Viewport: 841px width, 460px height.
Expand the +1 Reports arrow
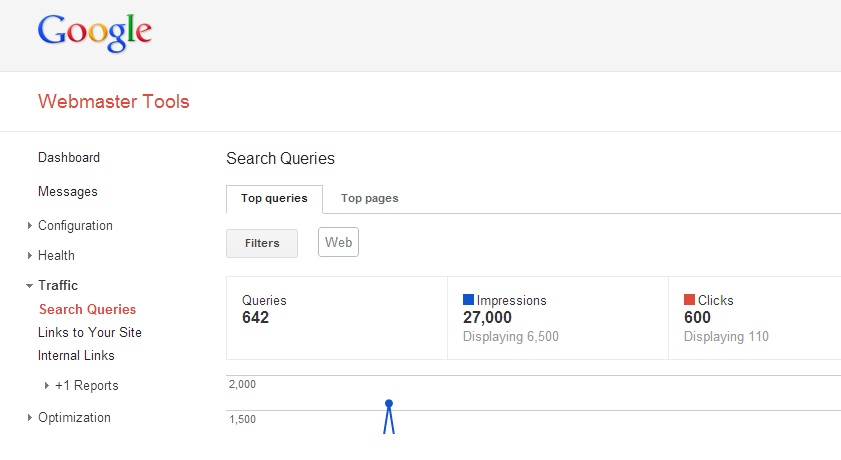47,385
